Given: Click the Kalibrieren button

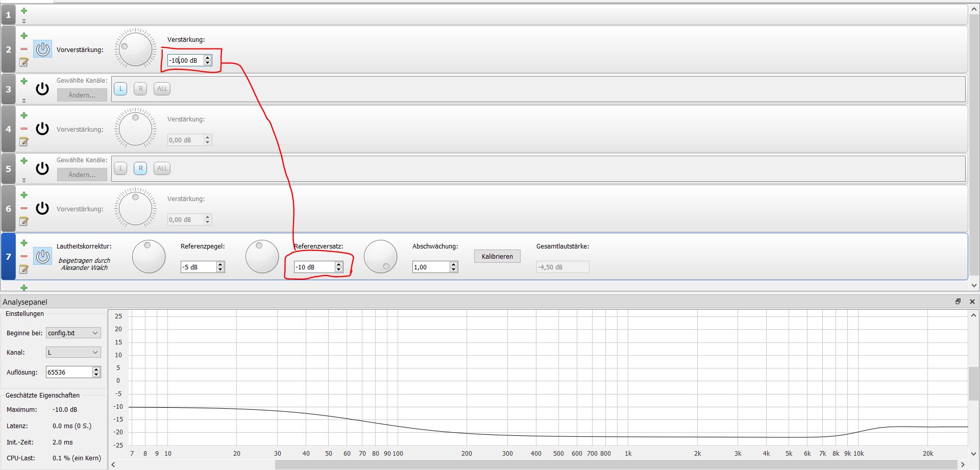Looking at the screenshot, I should [x=497, y=256].
